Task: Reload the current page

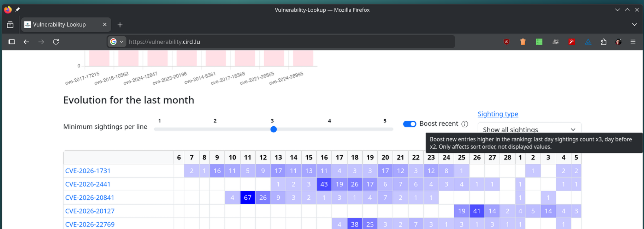Action: [56, 42]
